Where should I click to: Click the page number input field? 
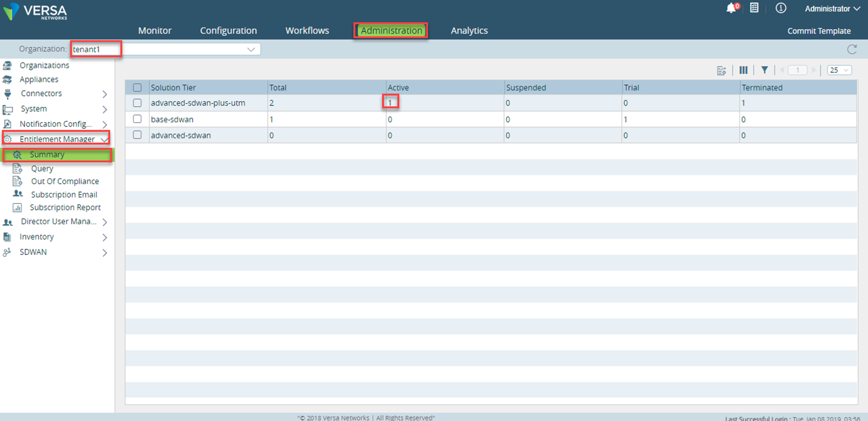pos(797,70)
